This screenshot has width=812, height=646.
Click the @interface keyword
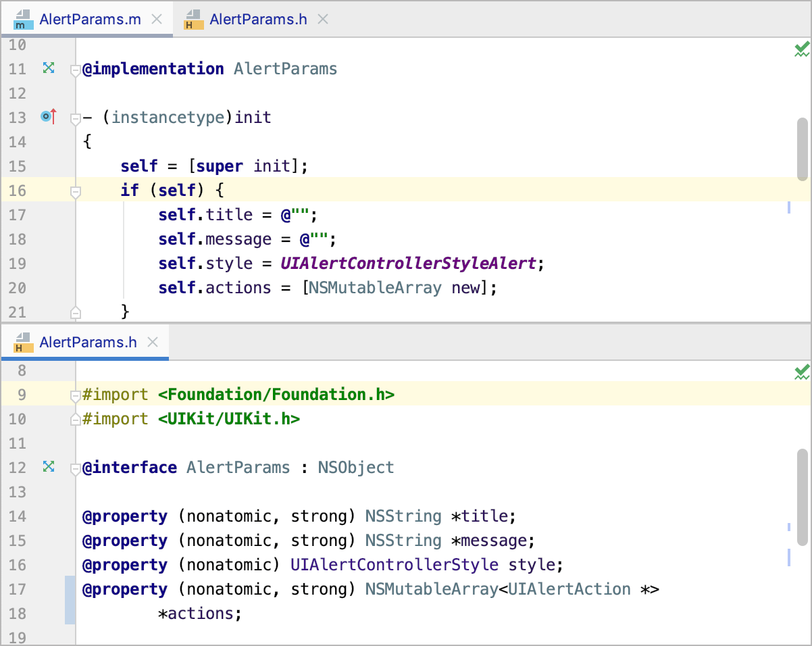pos(130,468)
